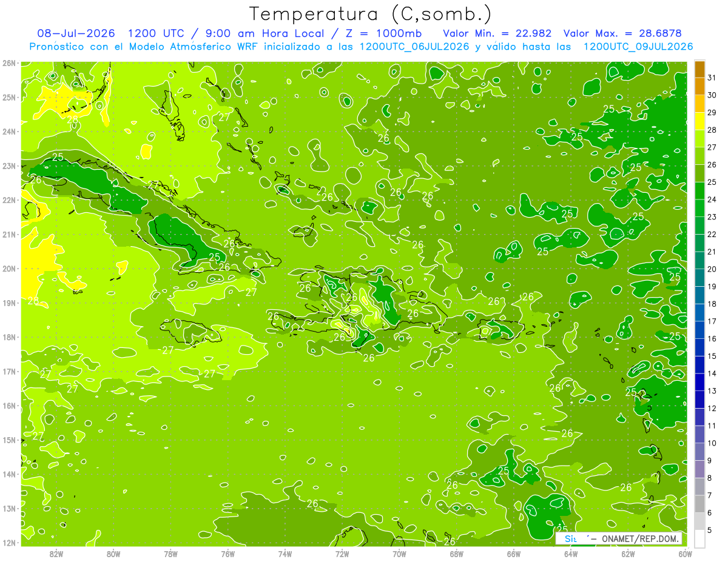Click the 12N latitude axis label

pos(10,543)
